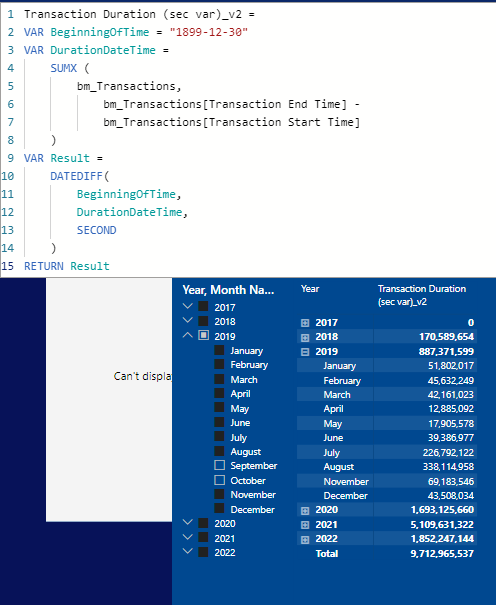Expand the 2021 row in matrix
The height and width of the screenshot is (605, 496).
(x=305, y=525)
